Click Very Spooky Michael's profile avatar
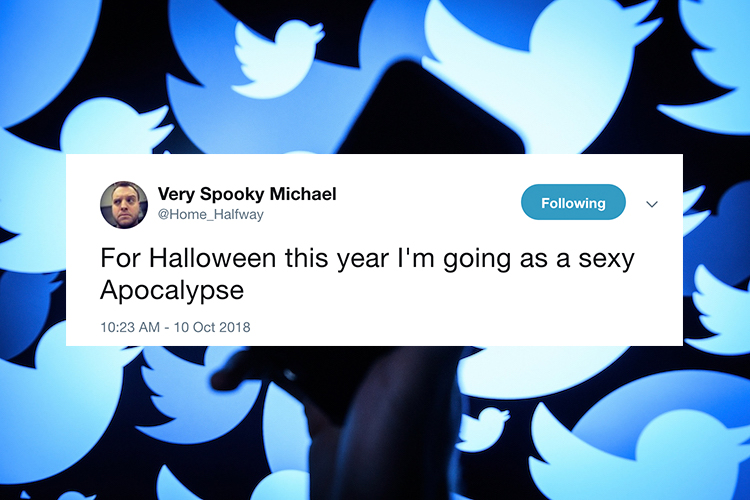 [124, 205]
